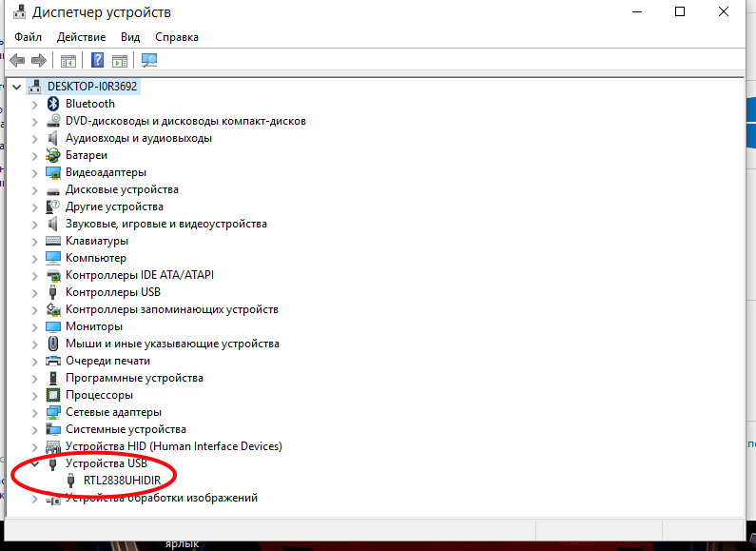Click the Forward arrow toolbar icon
756x551 pixels.
click(x=39, y=60)
